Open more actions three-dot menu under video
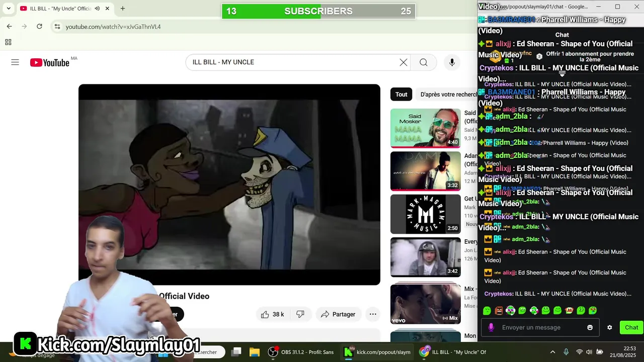This screenshot has height=362, width=644. (x=373, y=314)
